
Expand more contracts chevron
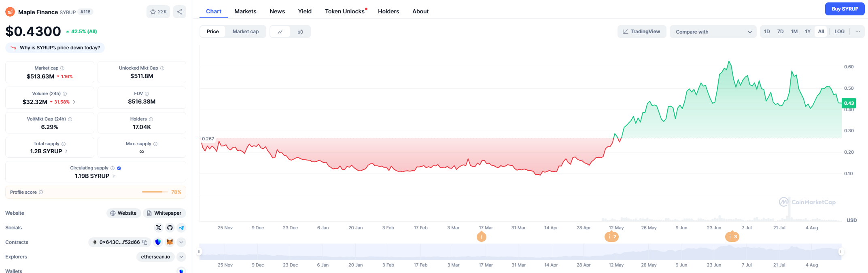coord(181,242)
